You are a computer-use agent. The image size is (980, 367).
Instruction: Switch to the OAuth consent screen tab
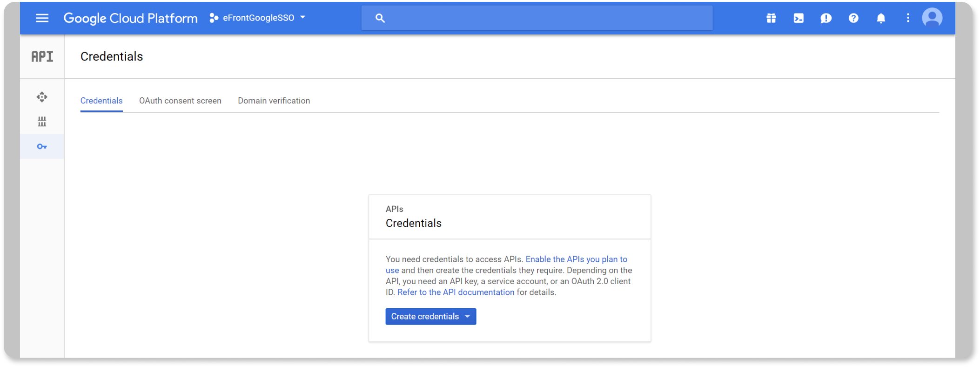click(180, 101)
